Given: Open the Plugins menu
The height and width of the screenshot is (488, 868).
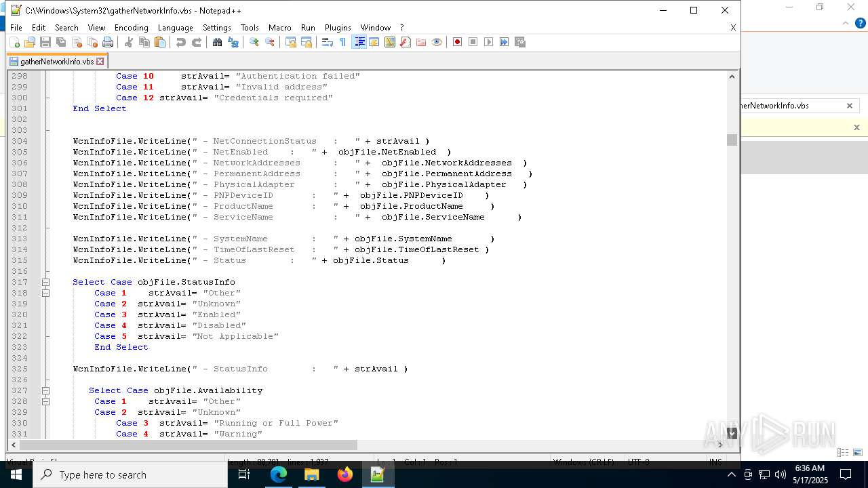Looking at the screenshot, I should tap(338, 28).
